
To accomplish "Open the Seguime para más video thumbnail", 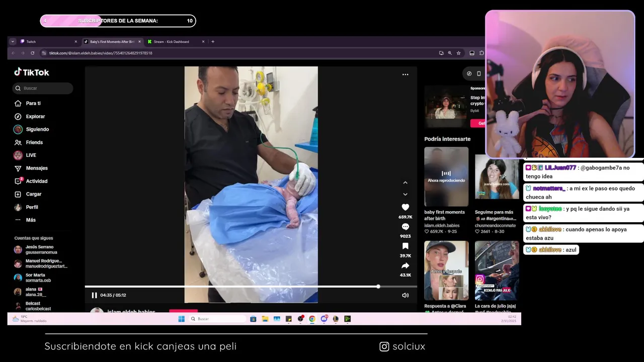I will pos(496,176).
